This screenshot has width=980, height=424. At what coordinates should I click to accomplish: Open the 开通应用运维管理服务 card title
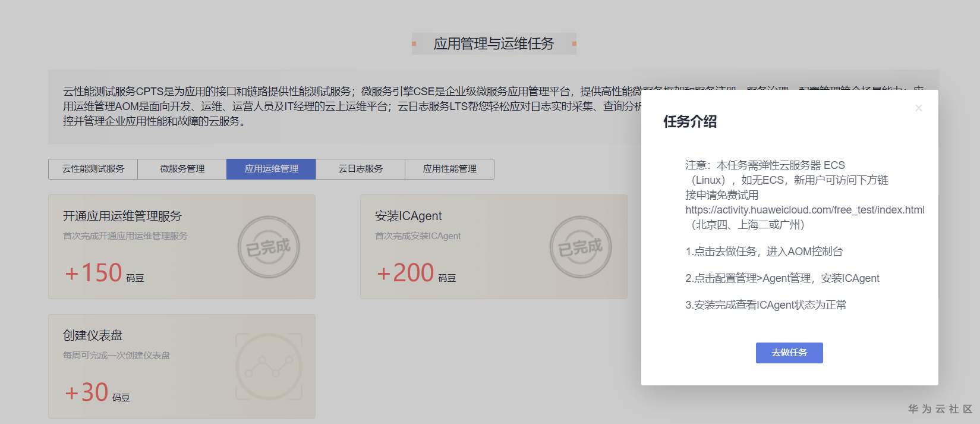pyautogui.click(x=122, y=216)
